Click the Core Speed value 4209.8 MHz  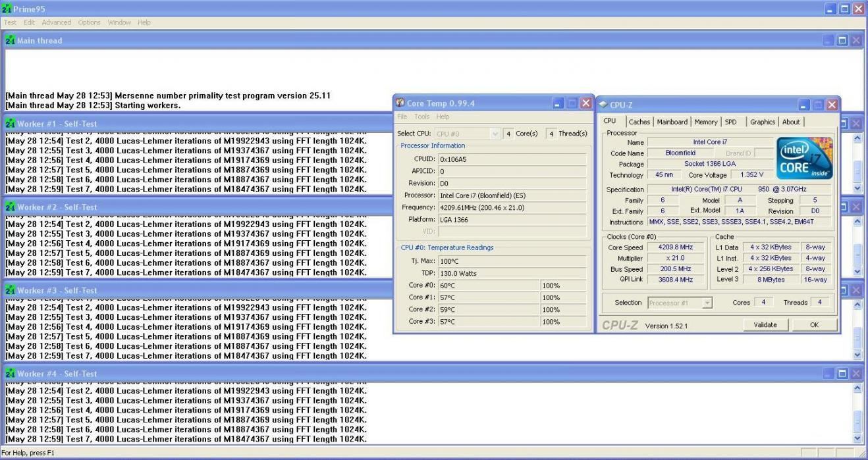[x=676, y=247]
